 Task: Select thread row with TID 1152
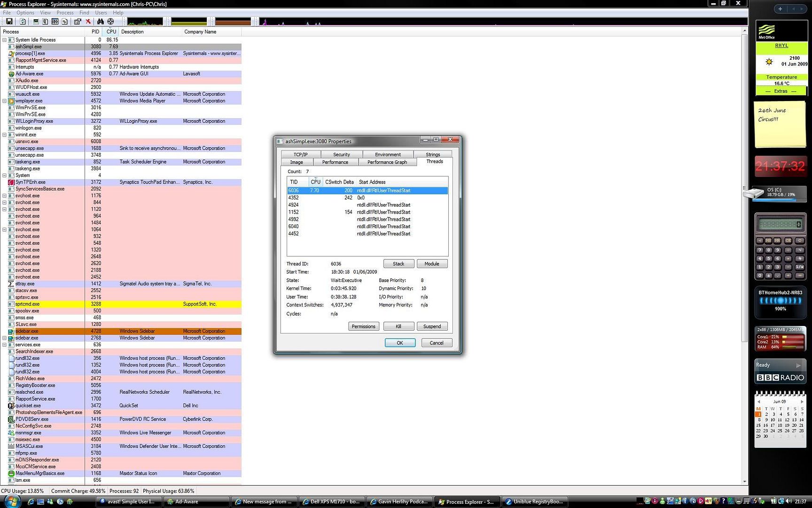[367, 212]
